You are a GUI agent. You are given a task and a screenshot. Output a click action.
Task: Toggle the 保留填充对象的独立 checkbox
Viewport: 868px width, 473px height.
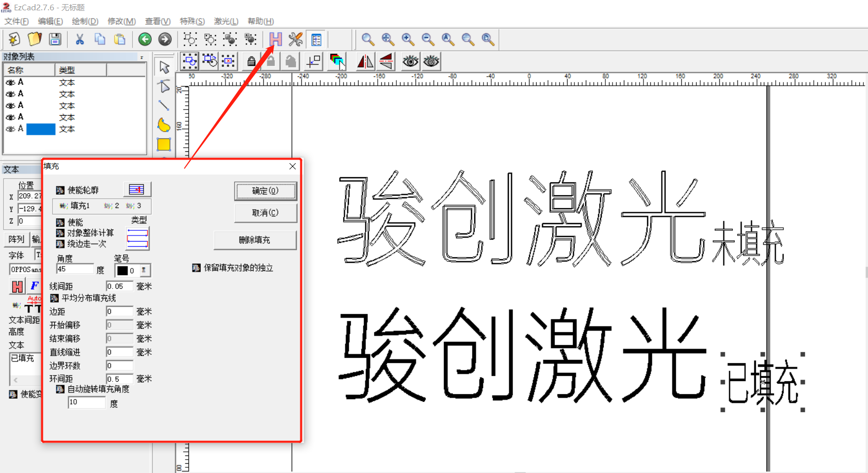click(196, 268)
